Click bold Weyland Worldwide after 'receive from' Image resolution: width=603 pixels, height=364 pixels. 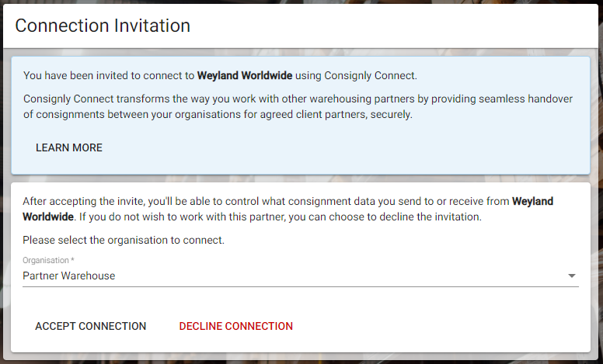(x=532, y=201)
